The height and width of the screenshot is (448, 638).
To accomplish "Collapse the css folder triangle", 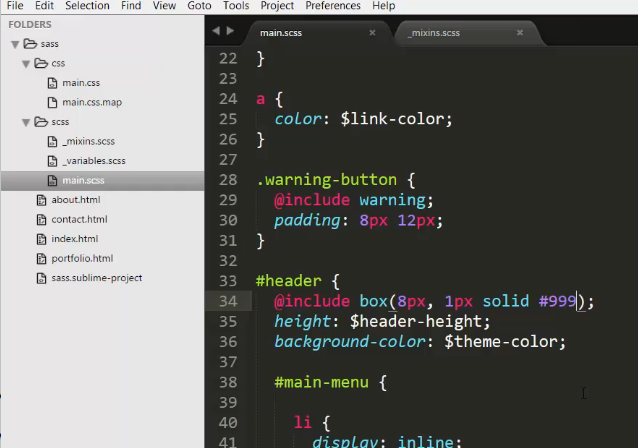I will (26, 64).
